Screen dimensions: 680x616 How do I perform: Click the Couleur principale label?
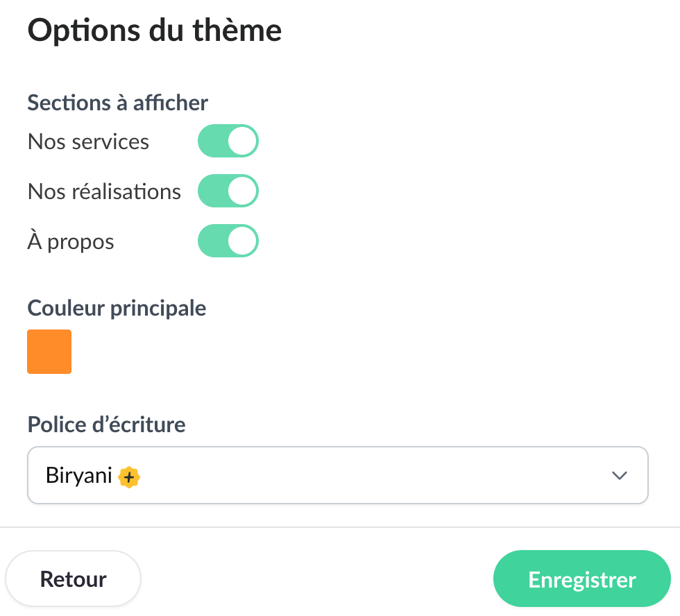point(117,307)
